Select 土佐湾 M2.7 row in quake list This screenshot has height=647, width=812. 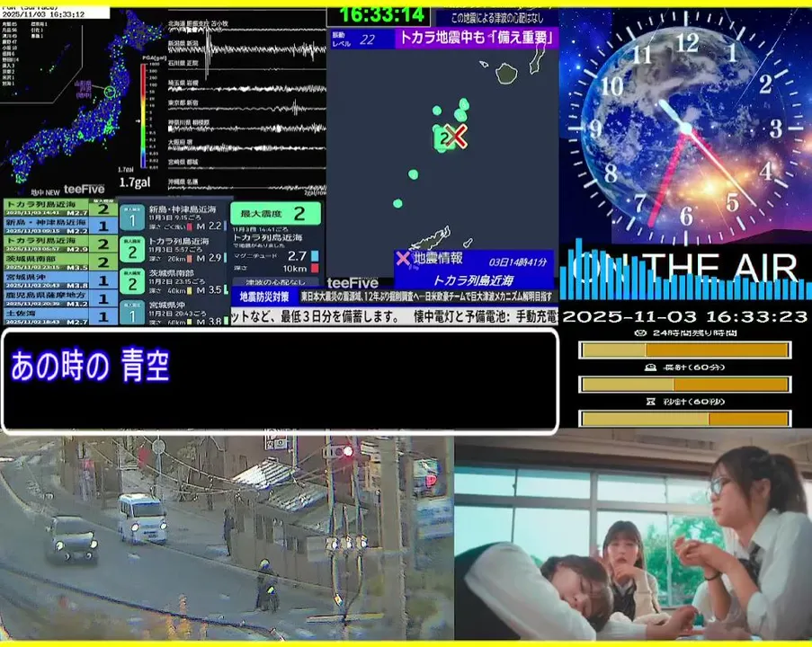60,317
